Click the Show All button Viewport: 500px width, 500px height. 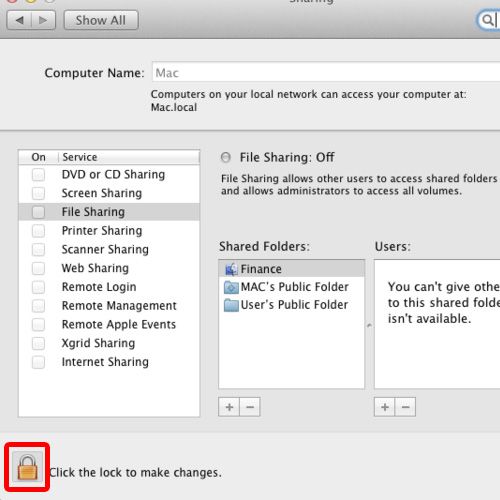point(101,20)
